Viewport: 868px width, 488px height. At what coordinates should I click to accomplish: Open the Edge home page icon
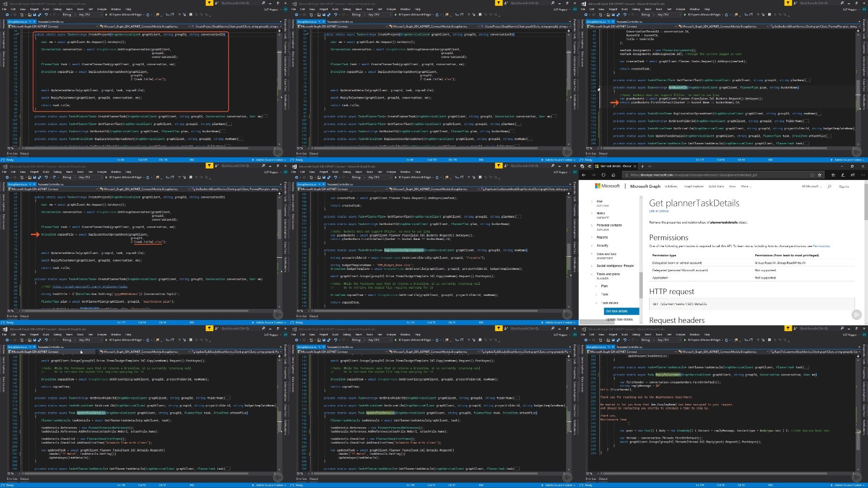coord(613,175)
